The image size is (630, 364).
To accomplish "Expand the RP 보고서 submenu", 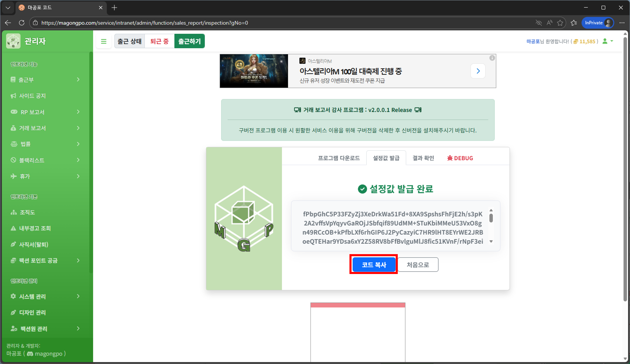I will click(x=78, y=112).
